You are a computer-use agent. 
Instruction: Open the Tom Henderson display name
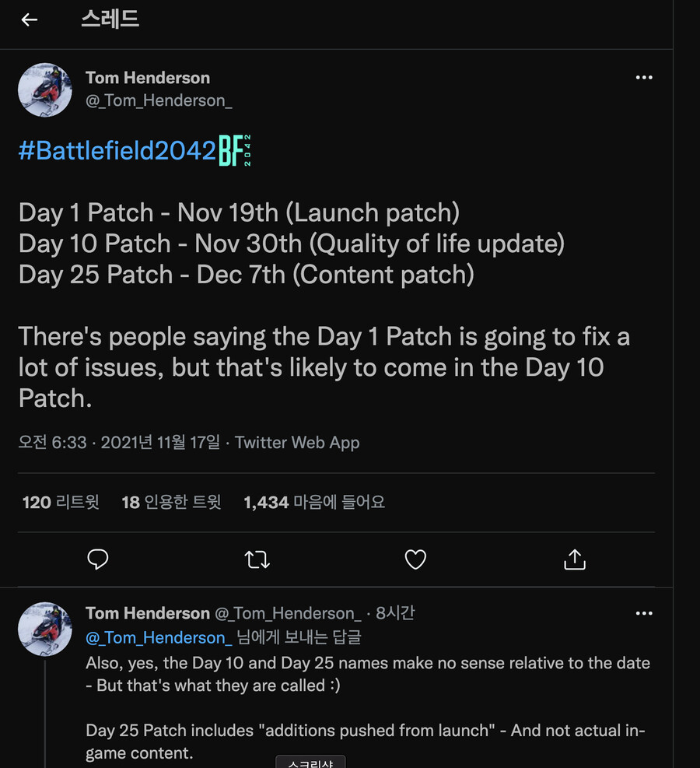[148, 78]
